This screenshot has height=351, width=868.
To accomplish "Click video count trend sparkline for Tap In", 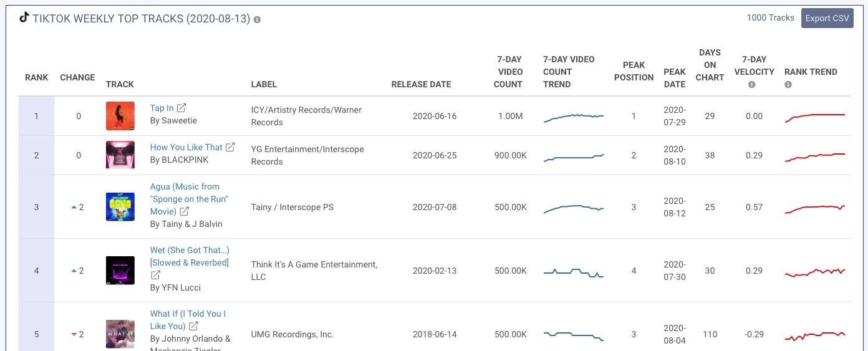I will [574, 117].
